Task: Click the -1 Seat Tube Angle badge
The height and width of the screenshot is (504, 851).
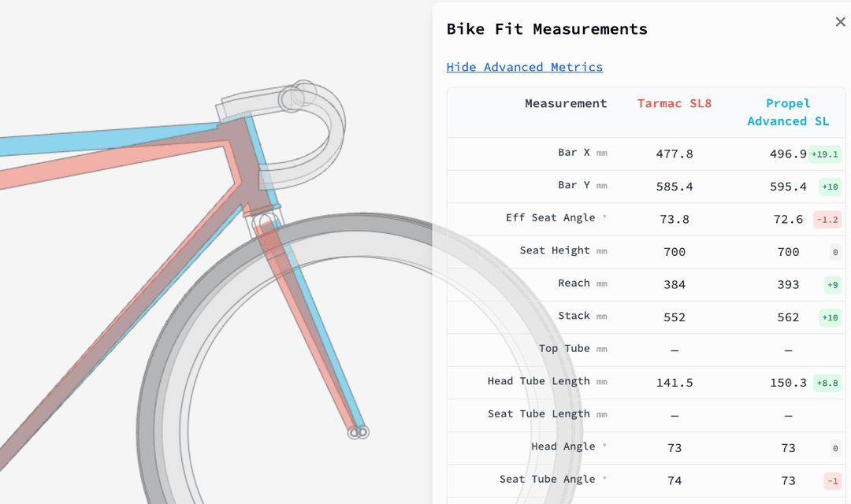Action: [x=832, y=481]
